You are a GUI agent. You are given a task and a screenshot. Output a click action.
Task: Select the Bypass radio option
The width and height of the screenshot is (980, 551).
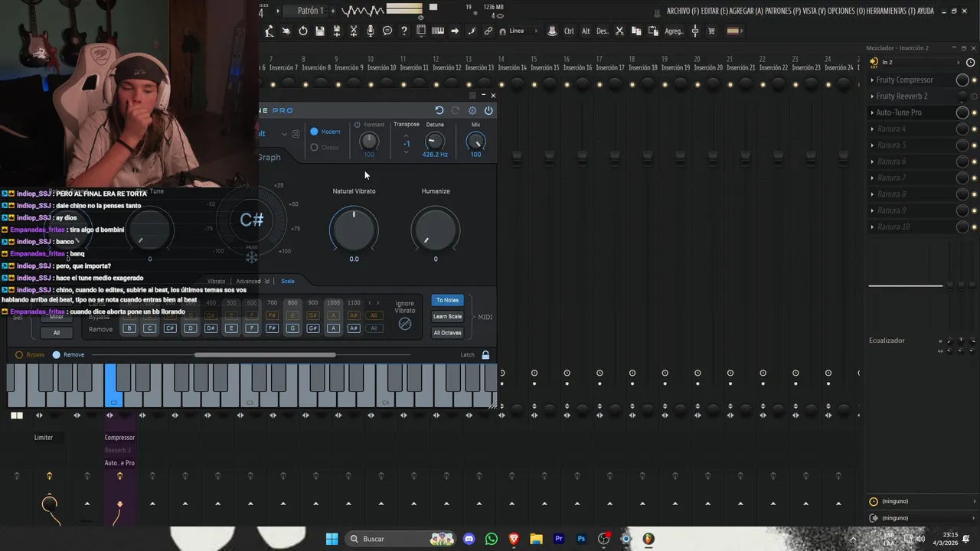point(19,355)
